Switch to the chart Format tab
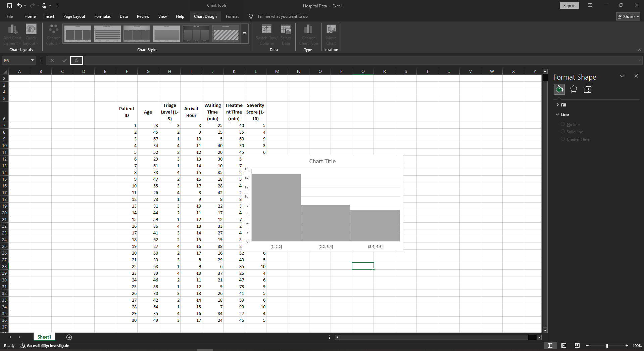Image resolution: width=644 pixels, height=351 pixels. tap(232, 16)
